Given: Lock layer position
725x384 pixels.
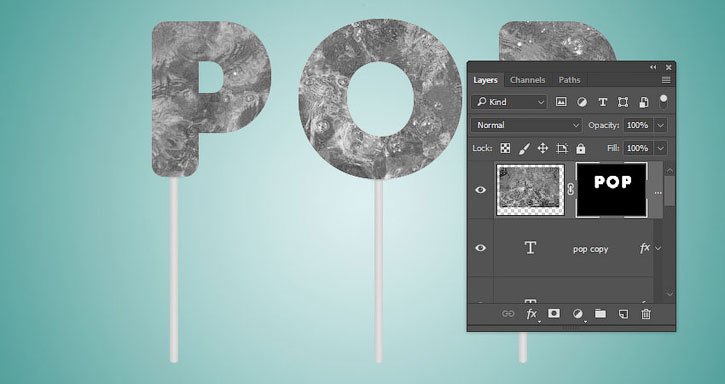Looking at the screenshot, I should click(x=543, y=148).
